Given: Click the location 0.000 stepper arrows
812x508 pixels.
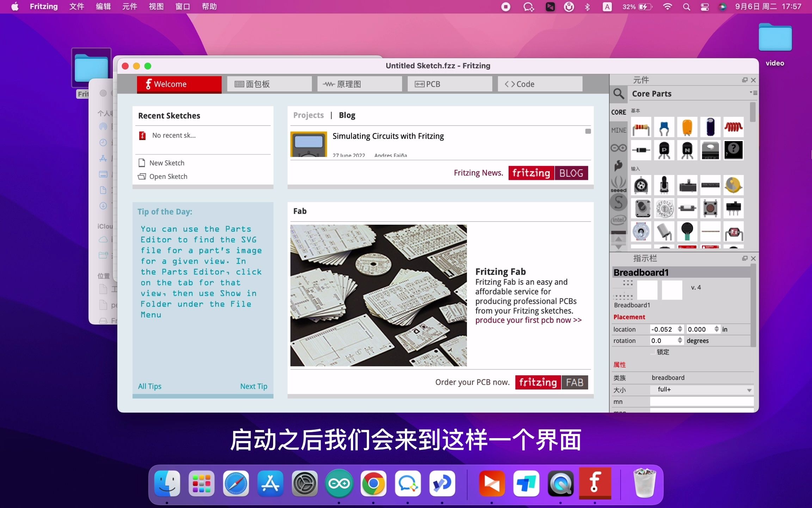Looking at the screenshot, I should pyautogui.click(x=716, y=329).
